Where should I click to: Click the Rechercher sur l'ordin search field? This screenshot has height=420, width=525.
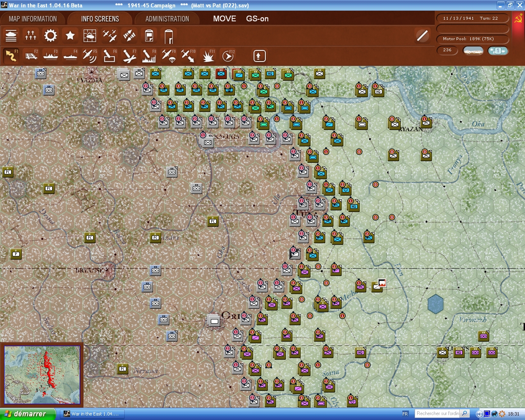click(437, 413)
